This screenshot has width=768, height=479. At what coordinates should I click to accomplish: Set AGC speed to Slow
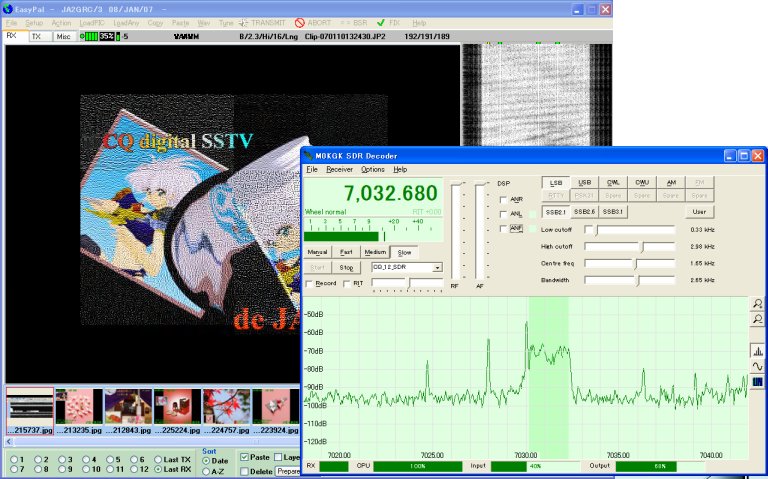[x=404, y=252]
